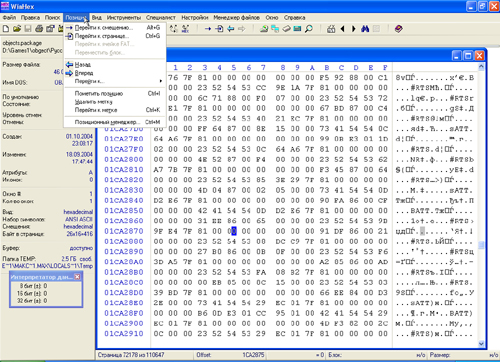Click the Clone Disk toolbar icon
The height and width of the screenshot is (362, 500).
[x=275, y=29]
